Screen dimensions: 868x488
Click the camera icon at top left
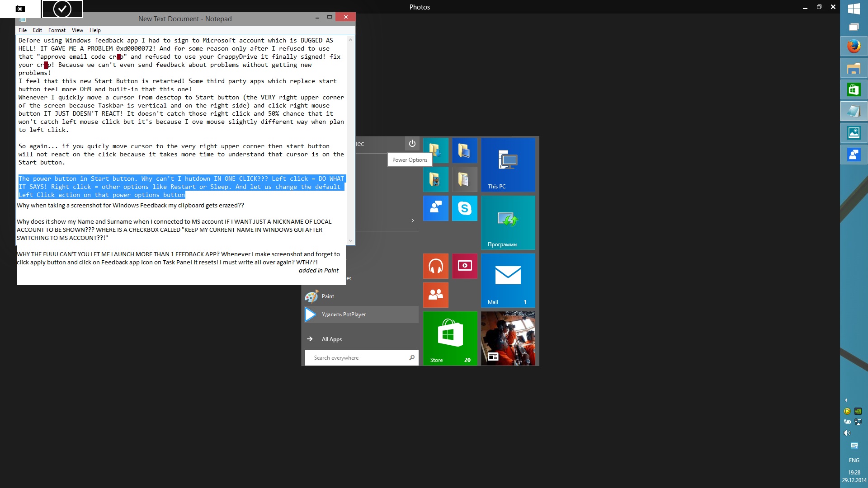[x=20, y=9]
